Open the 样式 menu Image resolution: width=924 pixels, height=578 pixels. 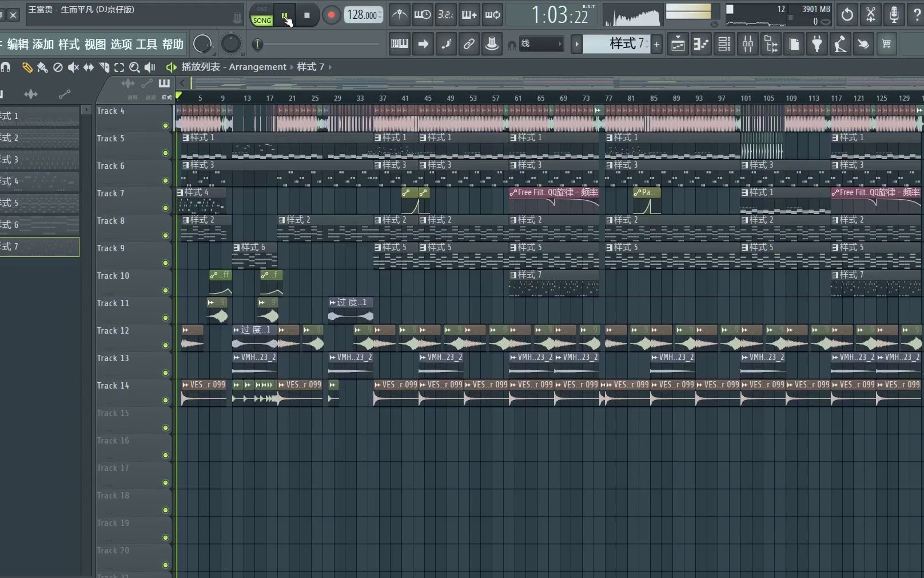(x=69, y=44)
